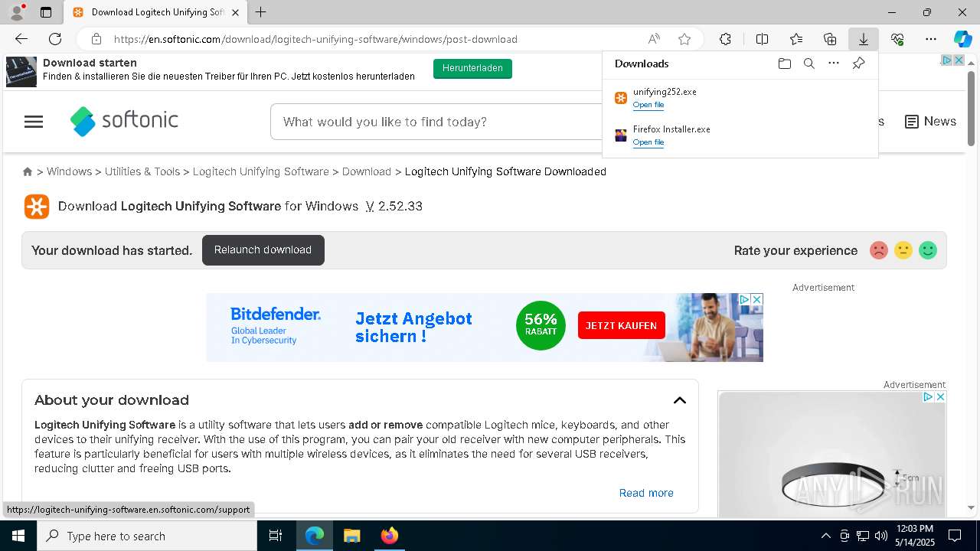
Task: Open the Collections icon
Action: click(x=830, y=39)
